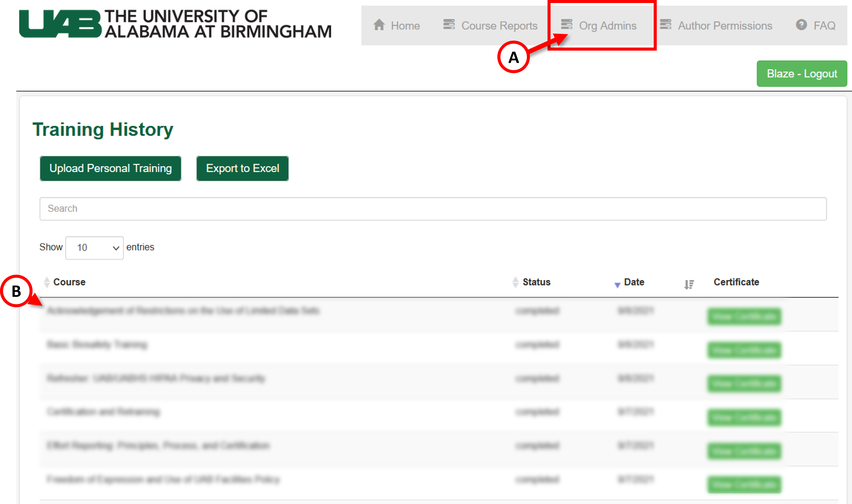Sort table by Certificate column header
852x504 pixels.
736,282
